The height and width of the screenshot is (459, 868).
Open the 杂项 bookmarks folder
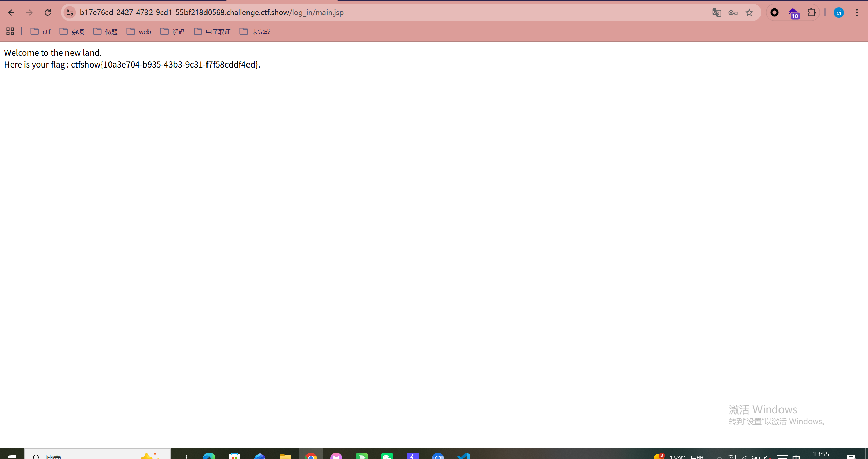72,32
